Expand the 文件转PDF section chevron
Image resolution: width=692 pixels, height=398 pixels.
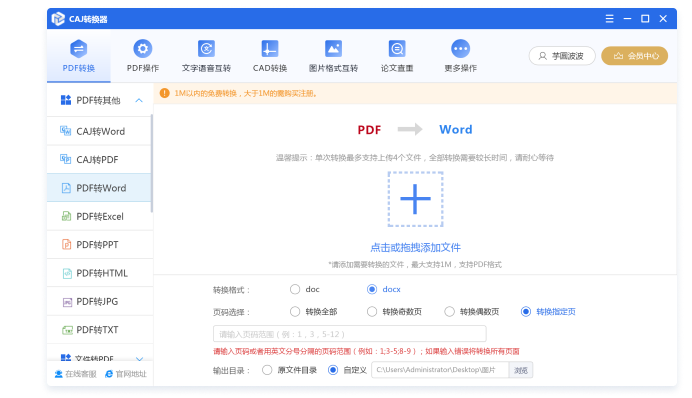coord(139,359)
